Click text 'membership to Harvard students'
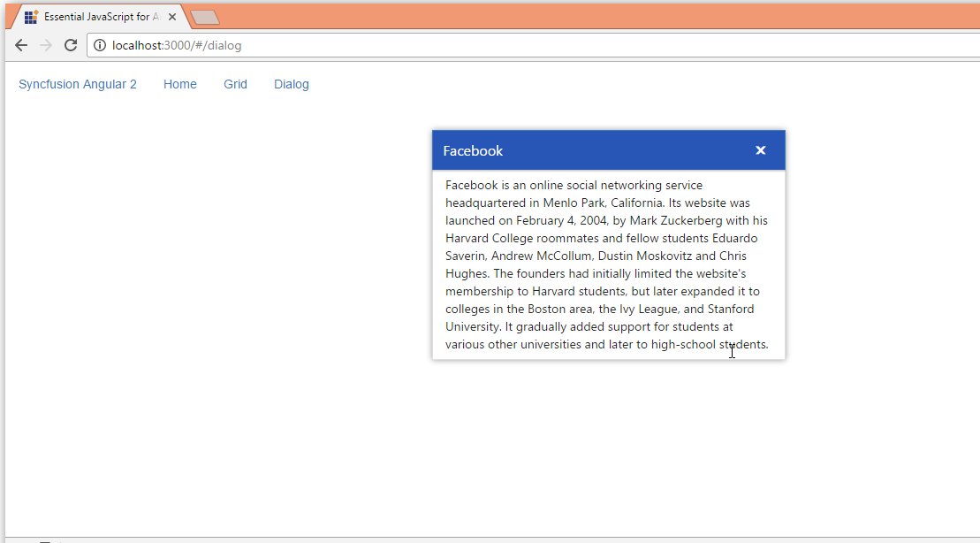The height and width of the screenshot is (543, 980). point(536,291)
